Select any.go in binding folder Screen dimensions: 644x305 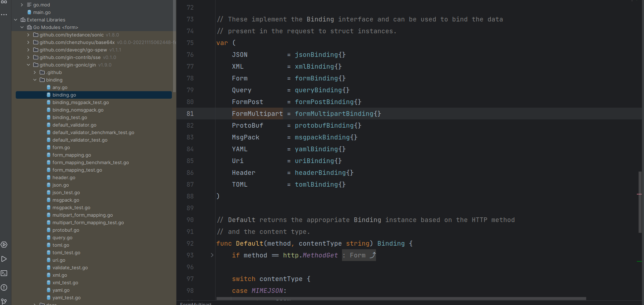(60, 87)
